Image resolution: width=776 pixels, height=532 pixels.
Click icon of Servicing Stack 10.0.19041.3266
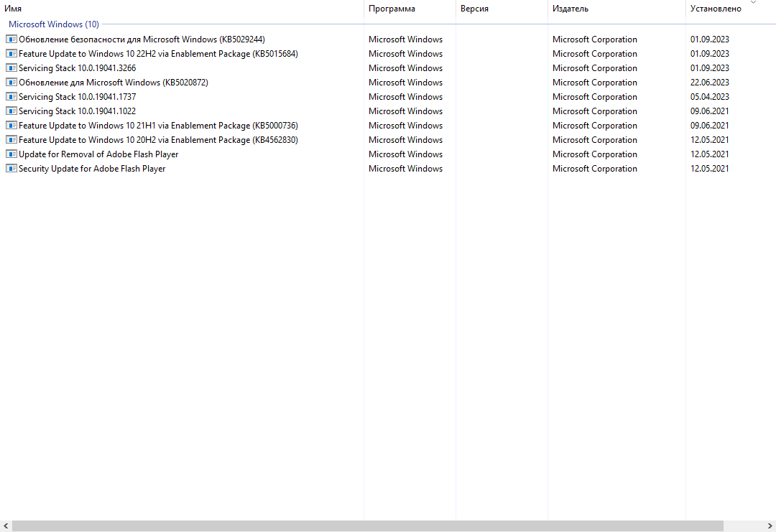[11, 67]
